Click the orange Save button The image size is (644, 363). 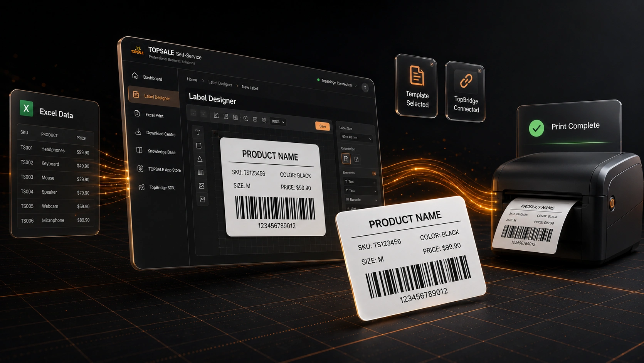pyautogui.click(x=323, y=126)
